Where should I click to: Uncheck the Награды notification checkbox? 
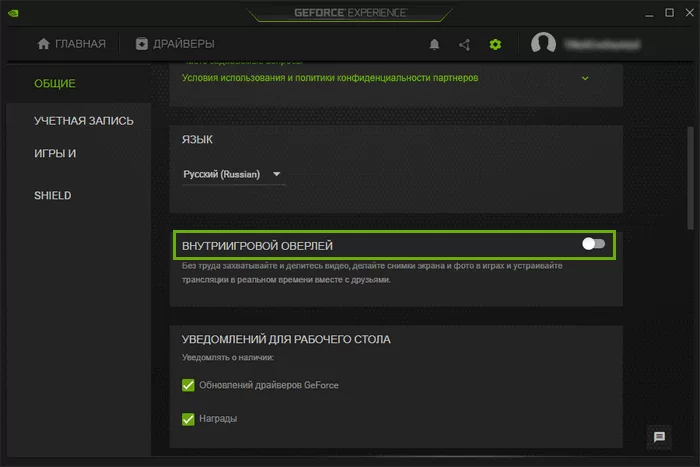pyautogui.click(x=188, y=418)
